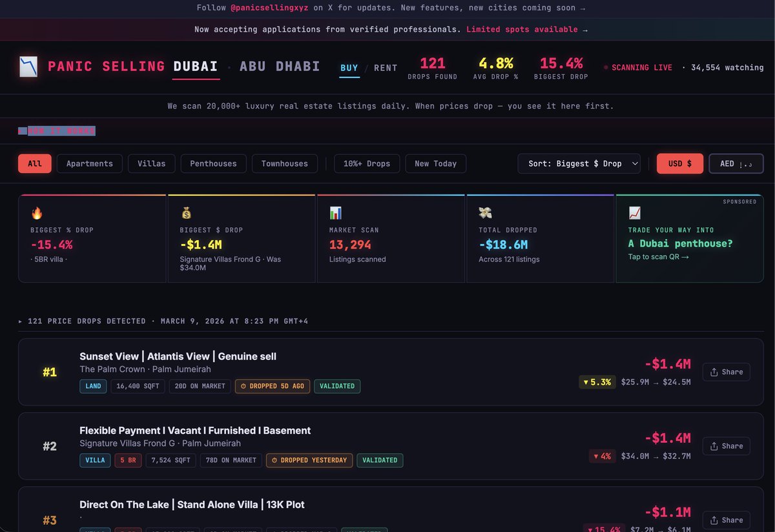Click Signature Villas Frond G · Palm Jumeirah location text
The height and width of the screenshot is (532, 775).
[x=160, y=444]
